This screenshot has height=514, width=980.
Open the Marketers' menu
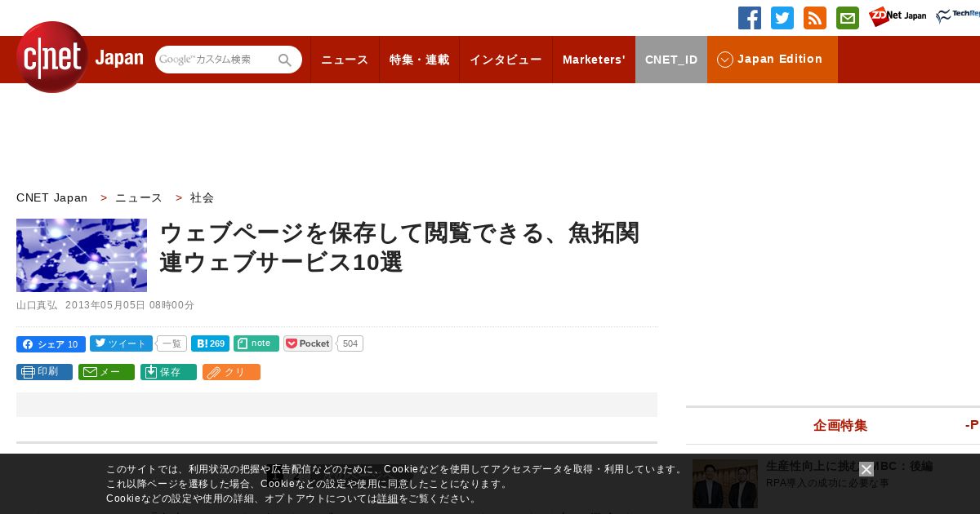(x=594, y=60)
